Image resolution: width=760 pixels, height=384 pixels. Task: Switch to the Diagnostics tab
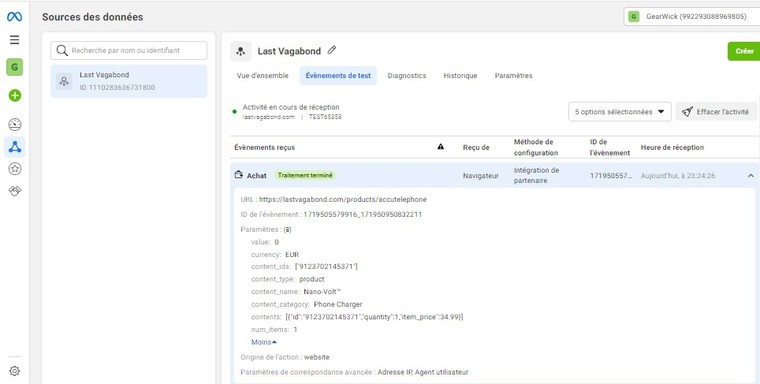pos(407,76)
